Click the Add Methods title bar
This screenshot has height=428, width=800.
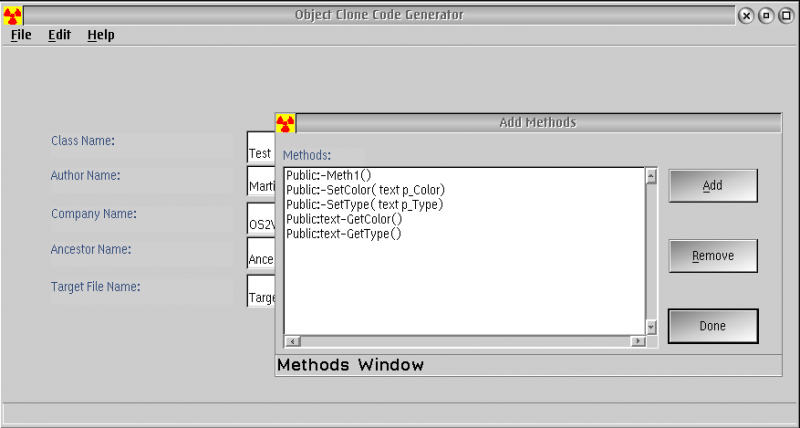pos(538,123)
